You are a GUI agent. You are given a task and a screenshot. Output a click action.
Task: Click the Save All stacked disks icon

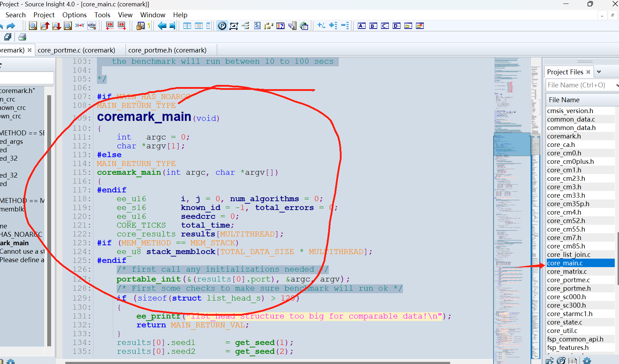click(x=8, y=37)
